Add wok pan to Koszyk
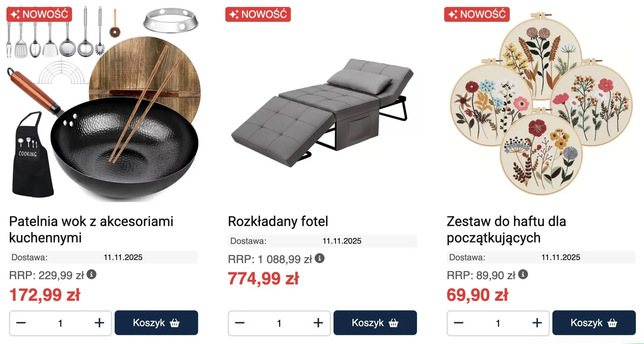The image size is (644, 344). (156, 323)
